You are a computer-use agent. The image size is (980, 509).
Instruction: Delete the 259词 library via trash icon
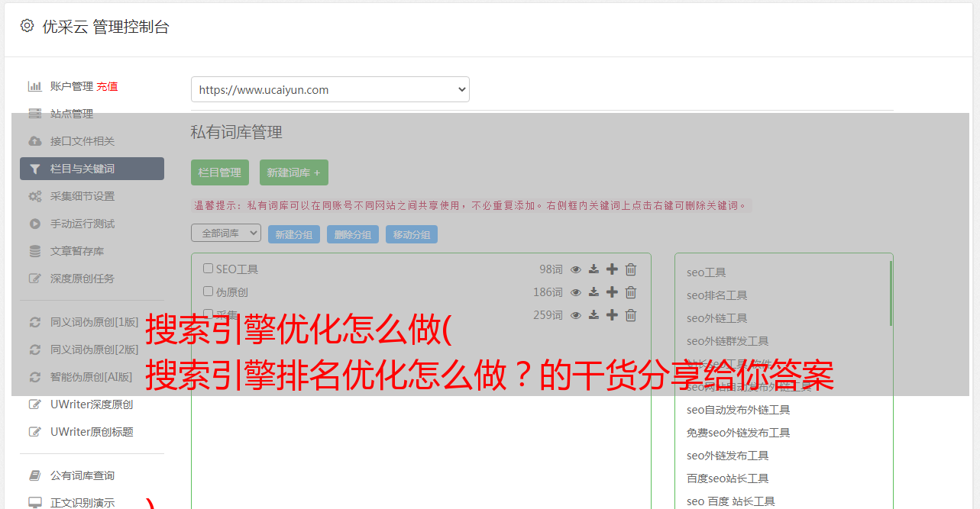coord(631,315)
